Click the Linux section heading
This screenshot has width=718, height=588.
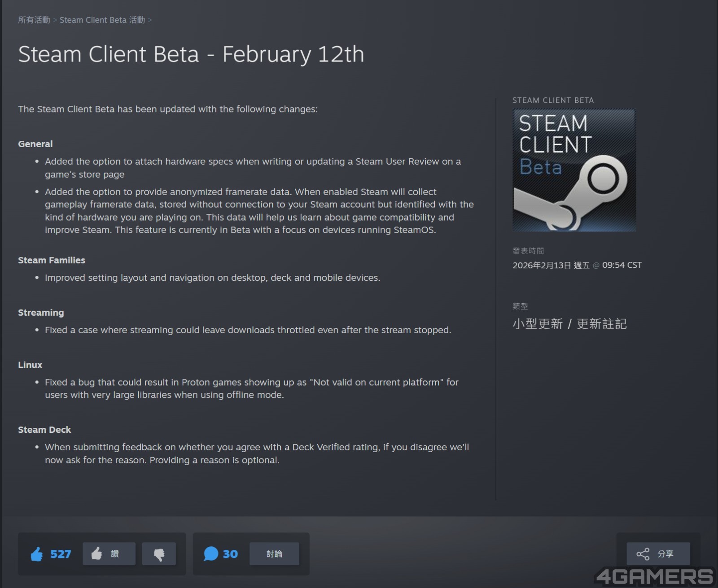point(30,365)
